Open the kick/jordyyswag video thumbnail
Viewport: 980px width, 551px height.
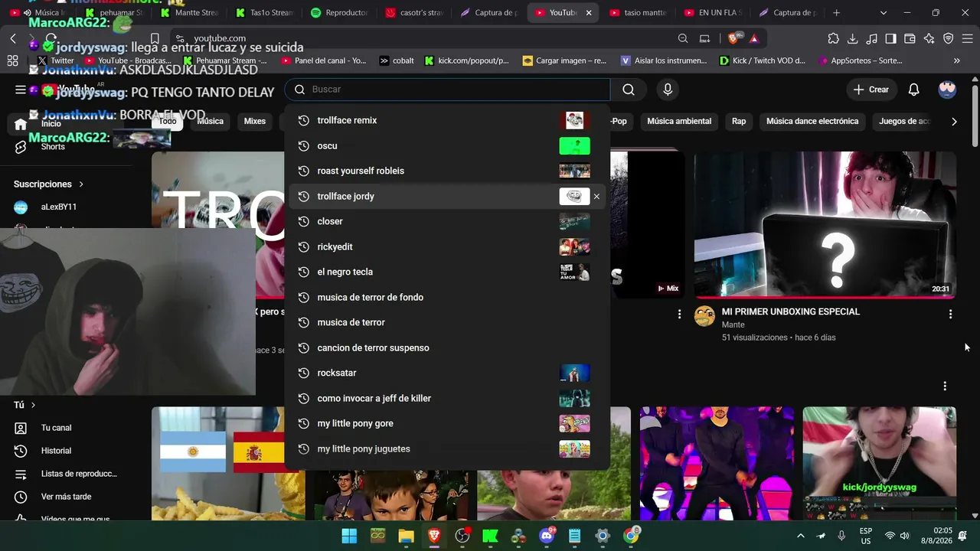point(880,463)
